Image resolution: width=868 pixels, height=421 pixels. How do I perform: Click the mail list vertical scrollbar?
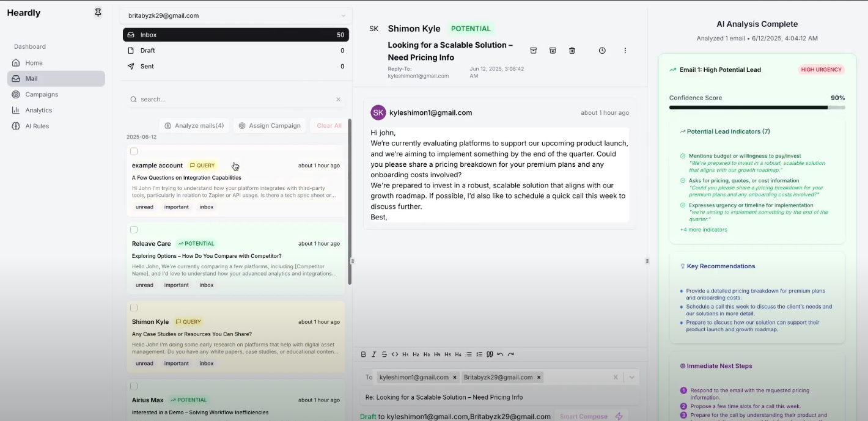(350, 202)
